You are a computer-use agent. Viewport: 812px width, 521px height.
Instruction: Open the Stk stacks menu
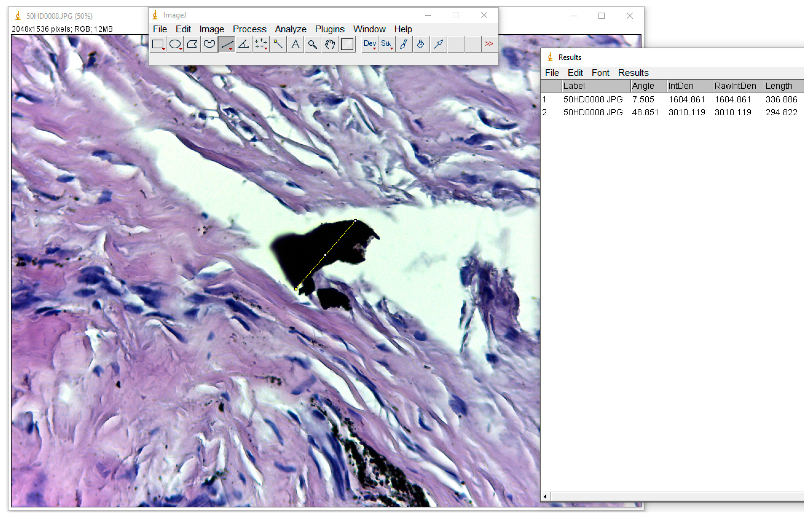click(x=388, y=44)
